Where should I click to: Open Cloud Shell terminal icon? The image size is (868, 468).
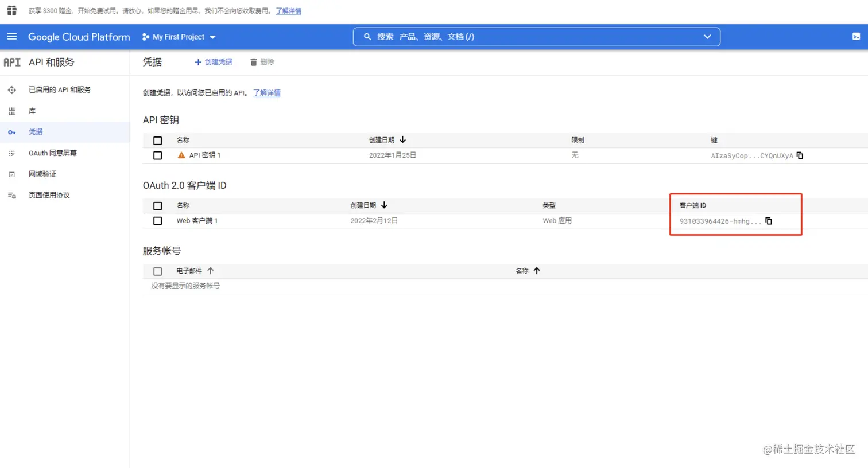click(856, 37)
